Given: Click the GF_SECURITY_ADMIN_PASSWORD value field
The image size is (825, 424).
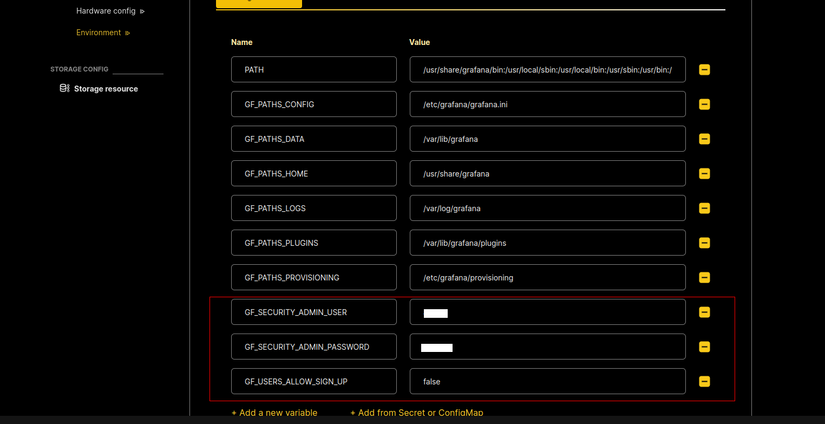Looking at the screenshot, I should [548, 347].
